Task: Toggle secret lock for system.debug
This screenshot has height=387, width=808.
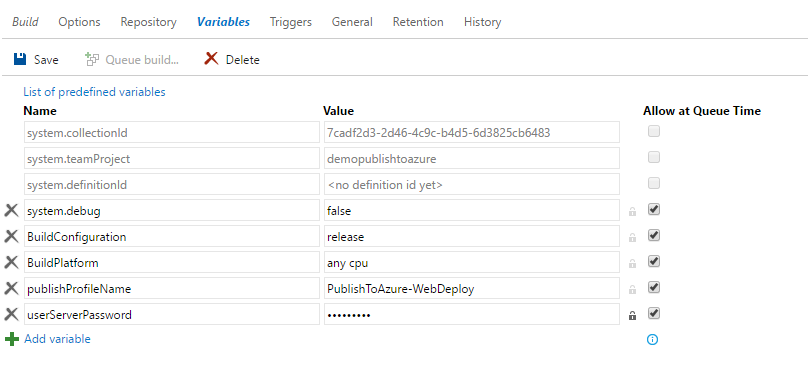Action: pyautogui.click(x=632, y=211)
